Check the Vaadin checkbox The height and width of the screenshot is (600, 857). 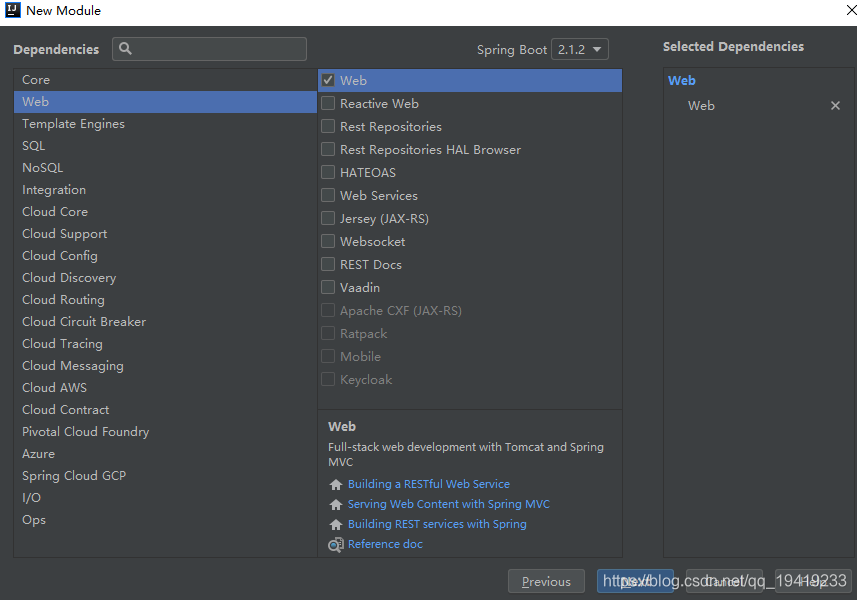point(328,287)
